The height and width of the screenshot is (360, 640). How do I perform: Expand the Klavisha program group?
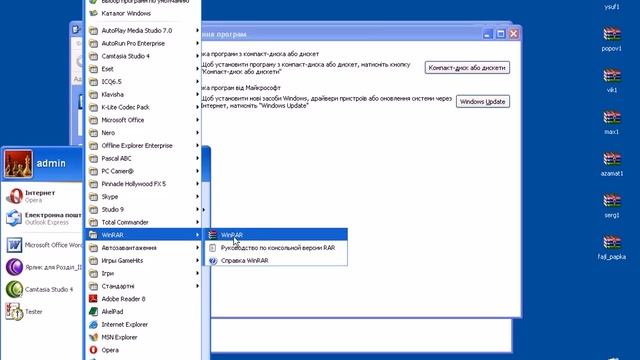144,94
